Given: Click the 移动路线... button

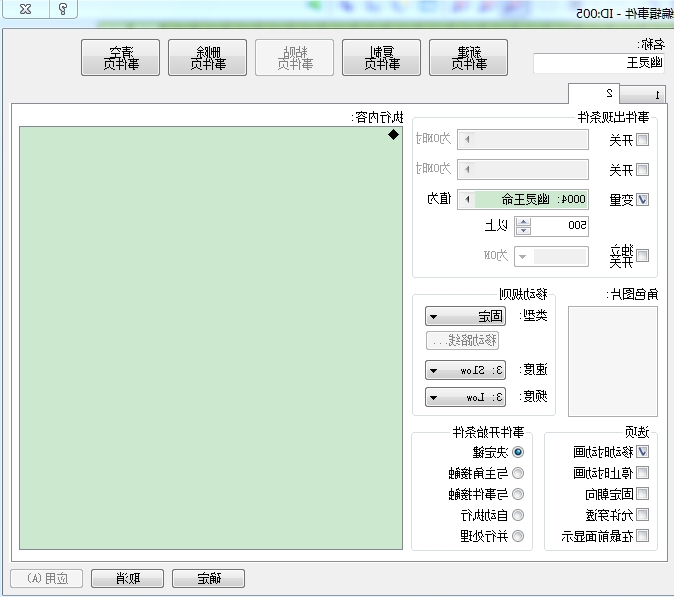Looking at the screenshot, I should [x=463, y=341].
